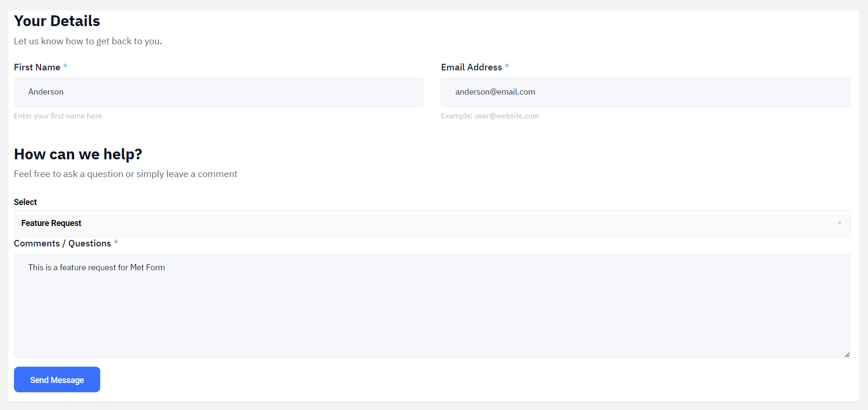The image size is (868, 410).
Task: Click the Email Address label
Action: 471,67
